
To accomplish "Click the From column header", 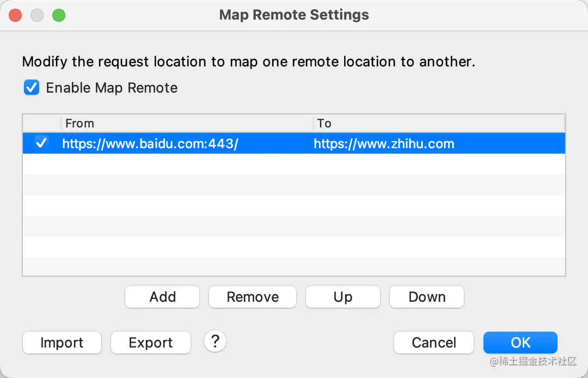I will click(187, 124).
